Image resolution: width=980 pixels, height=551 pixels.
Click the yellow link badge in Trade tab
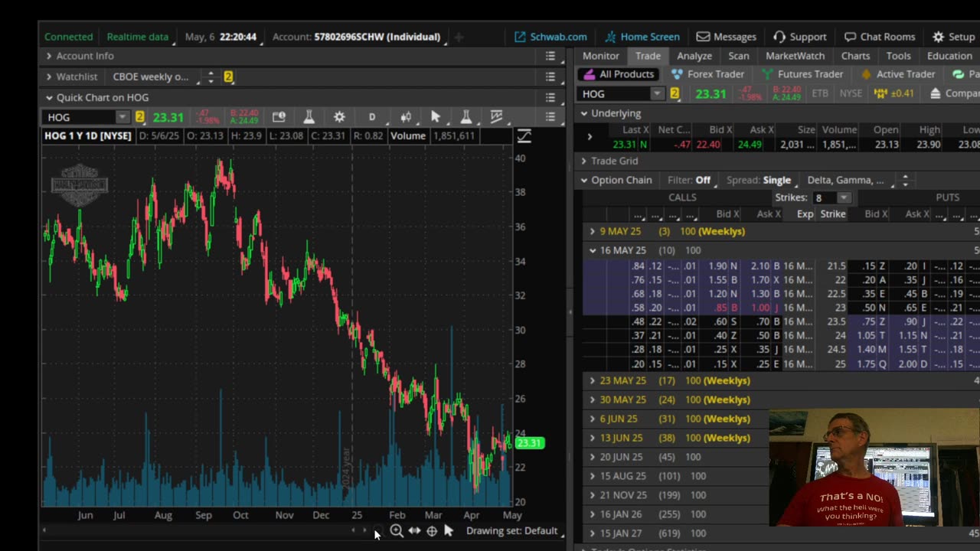coord(675,93)
